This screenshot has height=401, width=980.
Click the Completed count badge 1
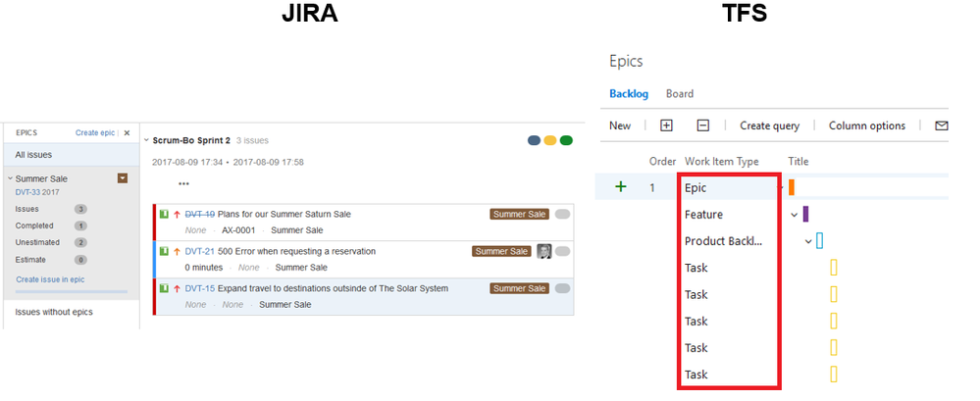80,226
